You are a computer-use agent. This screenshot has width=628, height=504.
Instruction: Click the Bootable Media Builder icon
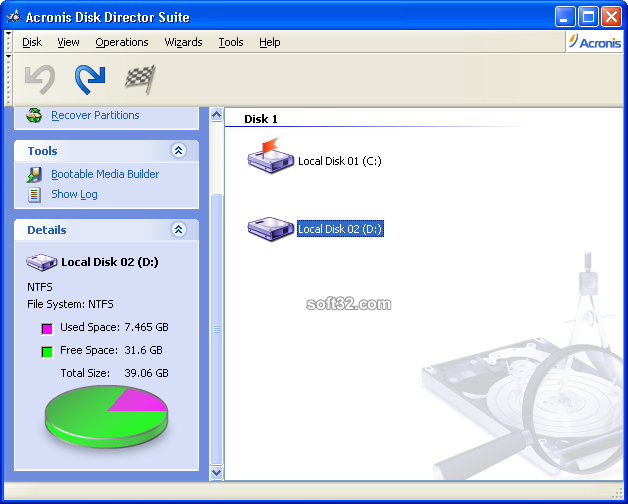pyautogui.click(x=34, y=175)
